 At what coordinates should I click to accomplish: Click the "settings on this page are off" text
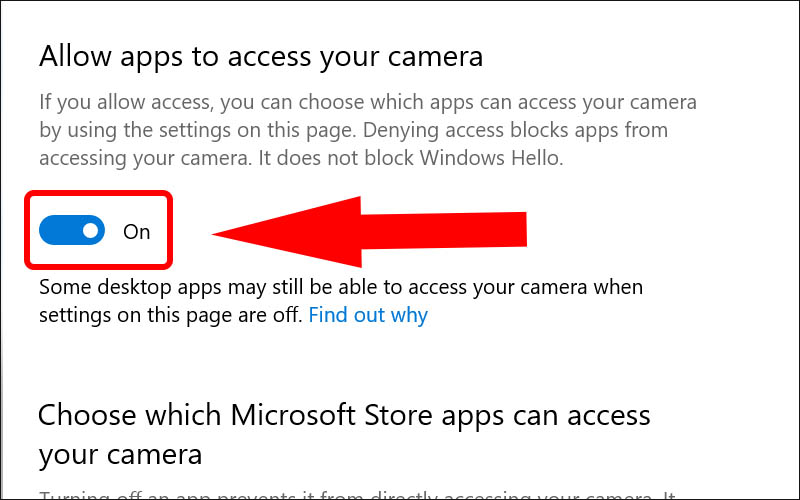click(170, 315)
